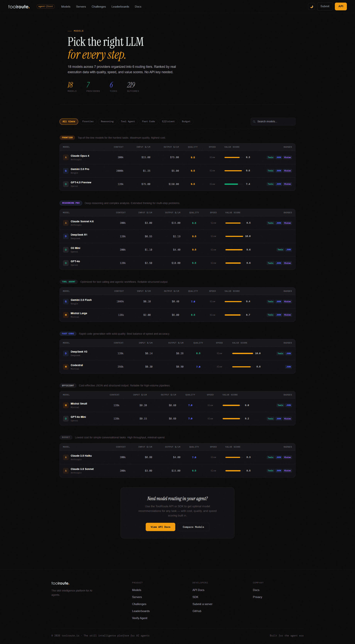Image resolution: width=355 pixels, height=644 pixels.
Task: Click the model name "Mistral Large"
Action: (x=79, y=313)
